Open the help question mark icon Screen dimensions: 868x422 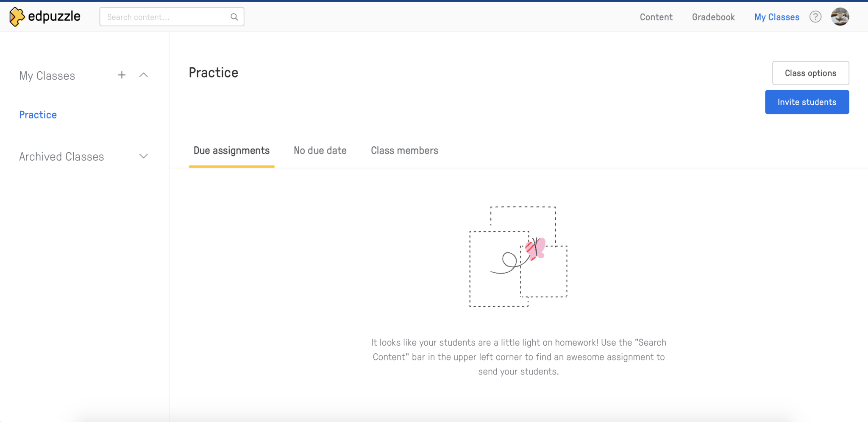tap(815, 17)
